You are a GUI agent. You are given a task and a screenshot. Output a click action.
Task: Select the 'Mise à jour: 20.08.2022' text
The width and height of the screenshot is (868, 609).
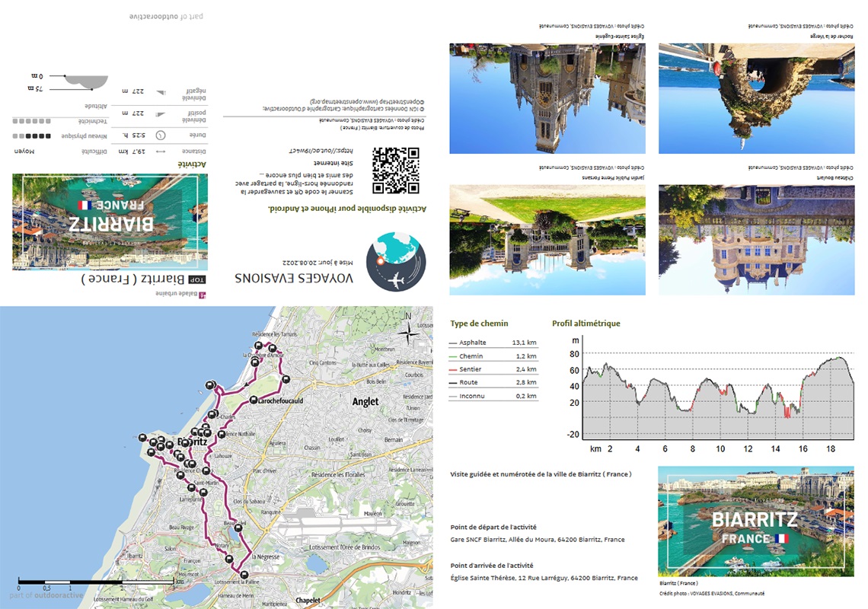pyautogui.click(x=318, y=262)
